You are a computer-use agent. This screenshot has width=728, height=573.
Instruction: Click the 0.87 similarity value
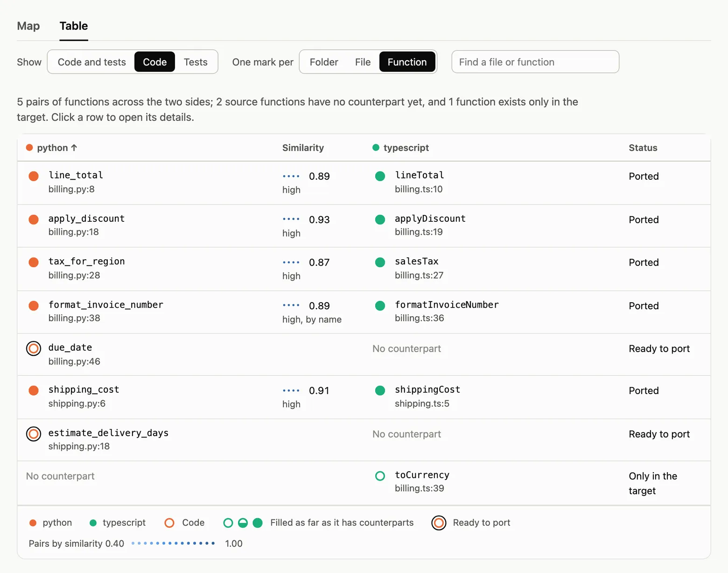(319, 262)
